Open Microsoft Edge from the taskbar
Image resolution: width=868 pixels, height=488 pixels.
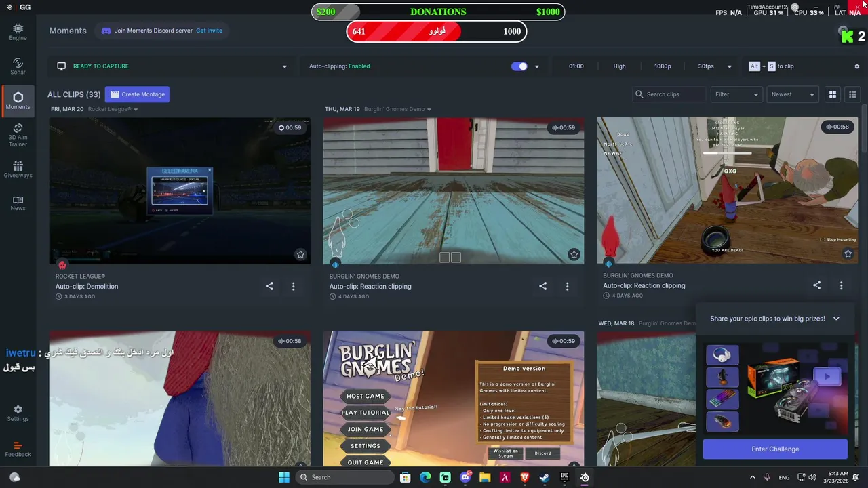425,477
